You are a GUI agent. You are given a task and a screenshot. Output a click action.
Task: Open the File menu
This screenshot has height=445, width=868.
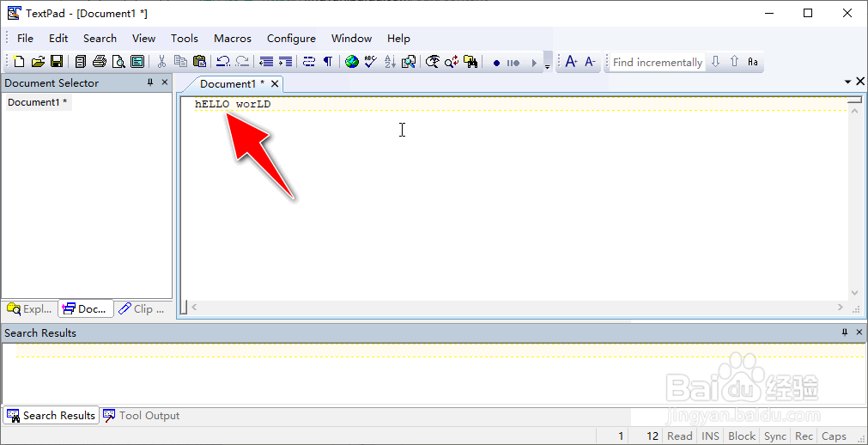[26, 39]
